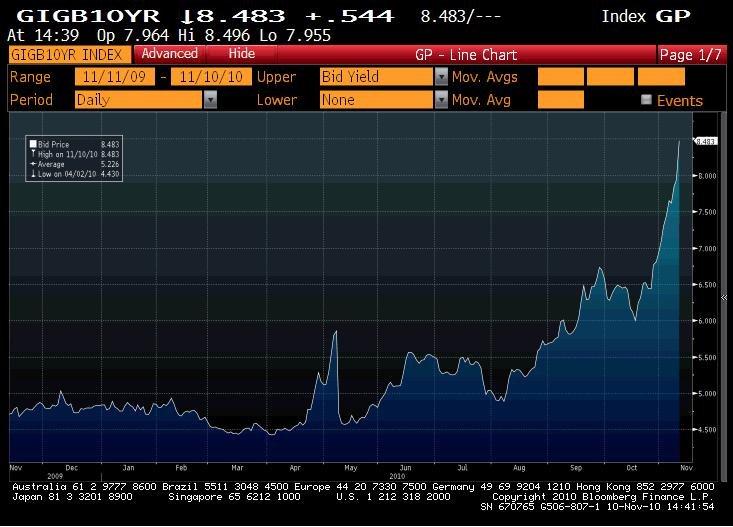This screenshot has height=527, width=733.
Task: Click the second Mov. Avgs input box
Action: (x=610, y=77)
